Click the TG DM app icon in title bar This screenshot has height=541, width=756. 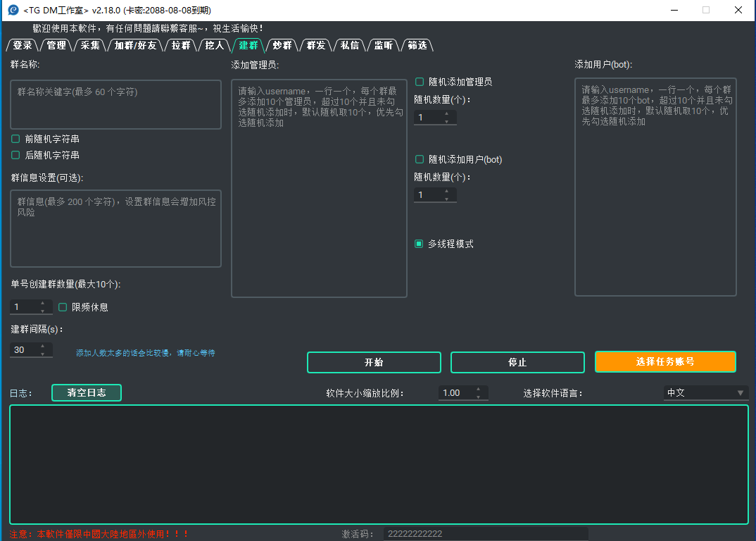click(x=13, y=10)
